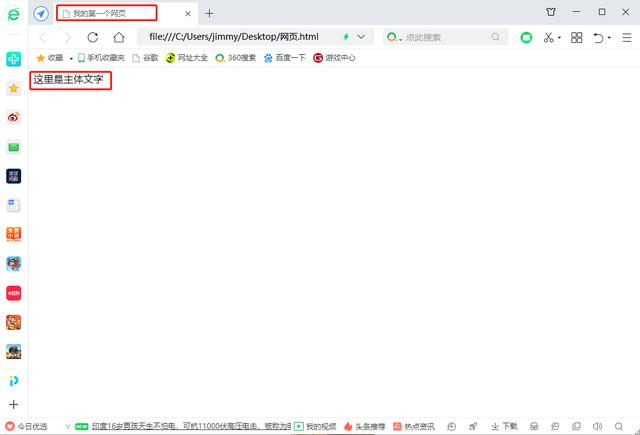
Task: Focus the address bar with file URL
Action: pos(234,37)
